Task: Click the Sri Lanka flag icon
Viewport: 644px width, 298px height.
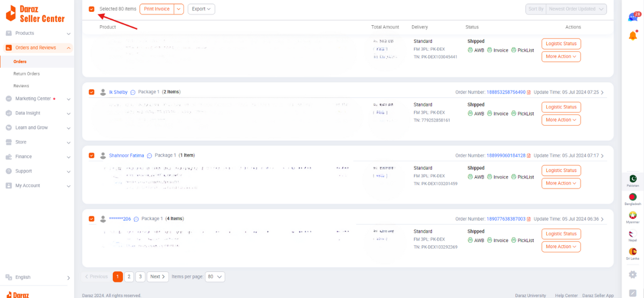Action: click(633, 252)
